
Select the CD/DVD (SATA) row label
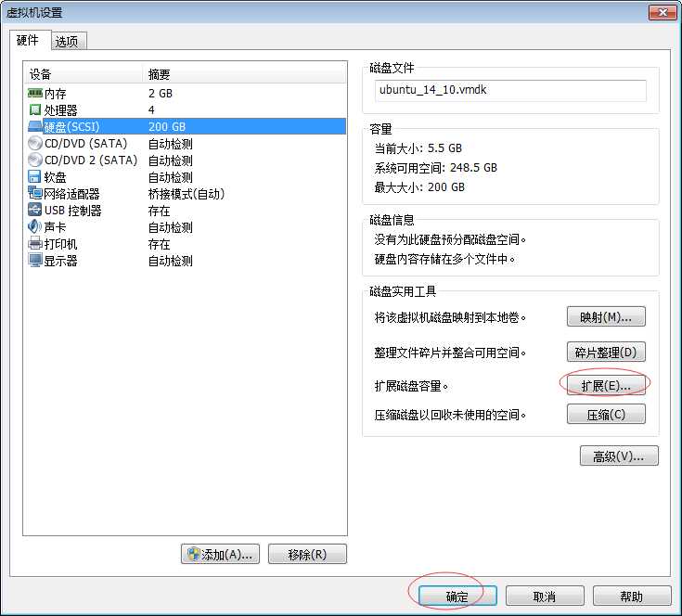coord(85,144)
